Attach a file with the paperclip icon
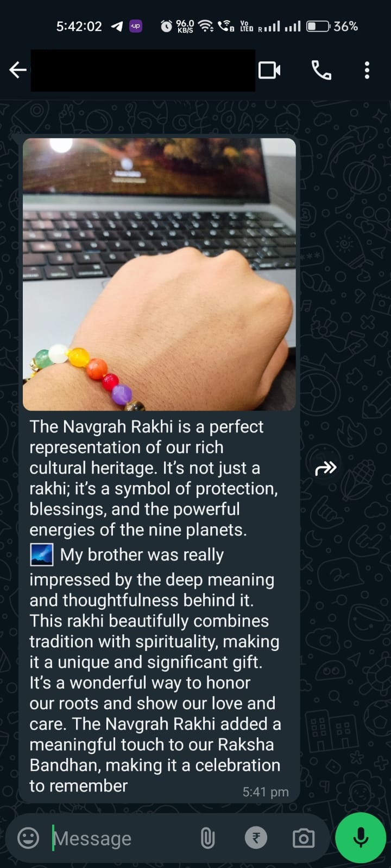This screenshot has height=868, width=391. (x=207, y=838)
